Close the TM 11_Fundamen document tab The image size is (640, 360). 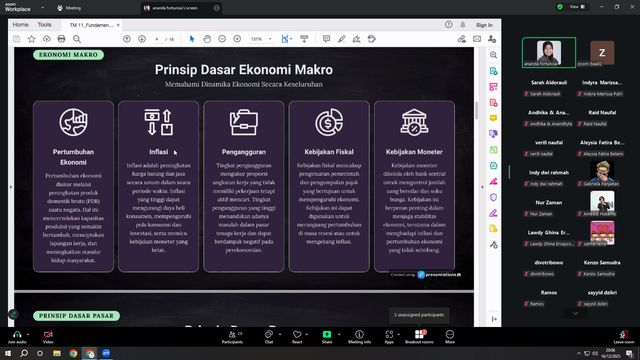[118, 25]
